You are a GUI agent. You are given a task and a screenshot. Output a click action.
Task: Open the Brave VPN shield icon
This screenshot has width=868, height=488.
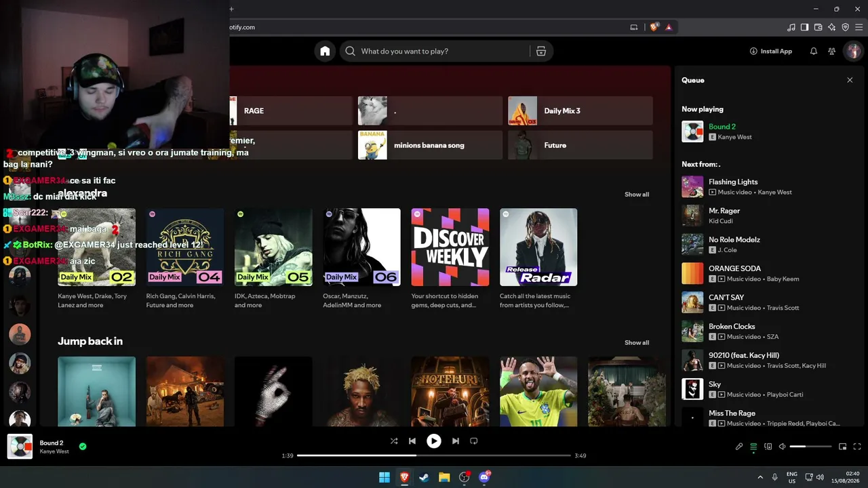click(x=845, y=27)
